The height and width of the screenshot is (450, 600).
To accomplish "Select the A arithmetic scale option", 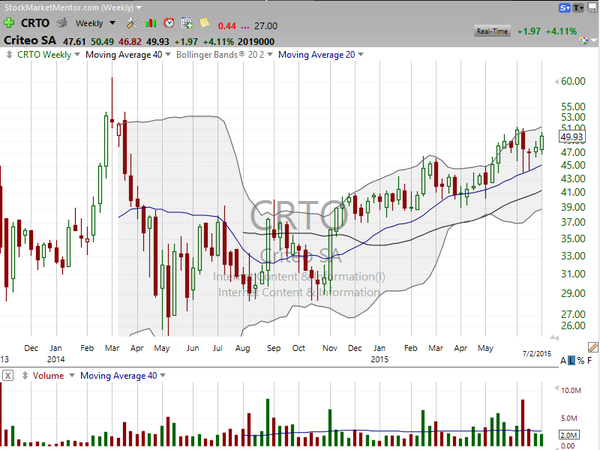I will pos(563,360).
